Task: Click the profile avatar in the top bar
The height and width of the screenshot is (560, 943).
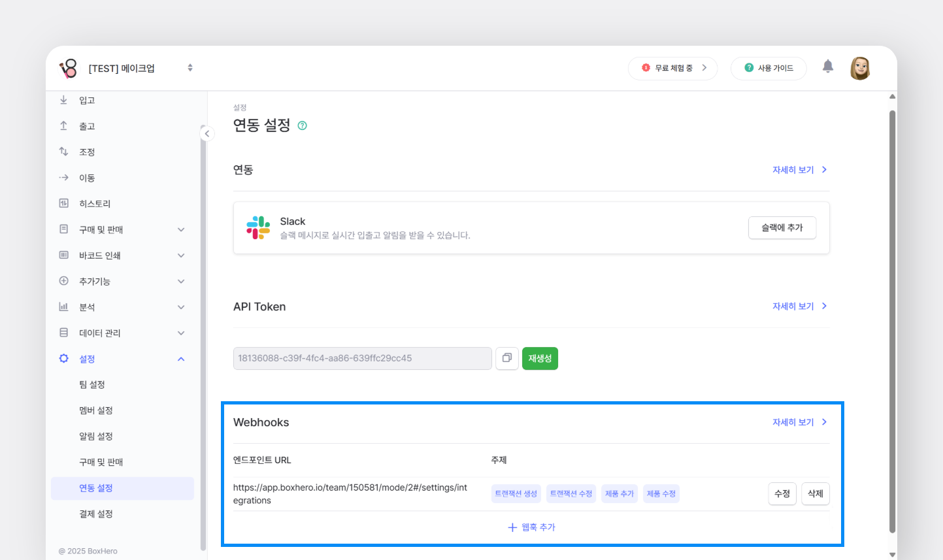Action: 860,67
